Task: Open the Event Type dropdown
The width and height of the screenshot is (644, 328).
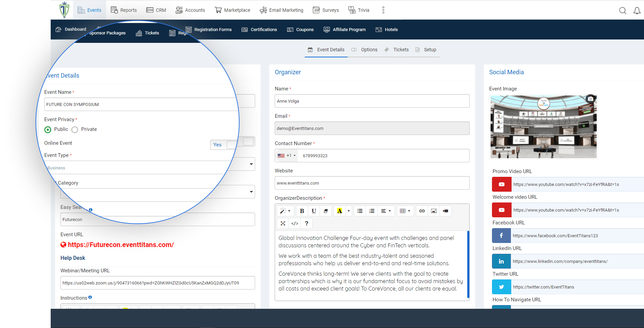Action: pos(251,164)
